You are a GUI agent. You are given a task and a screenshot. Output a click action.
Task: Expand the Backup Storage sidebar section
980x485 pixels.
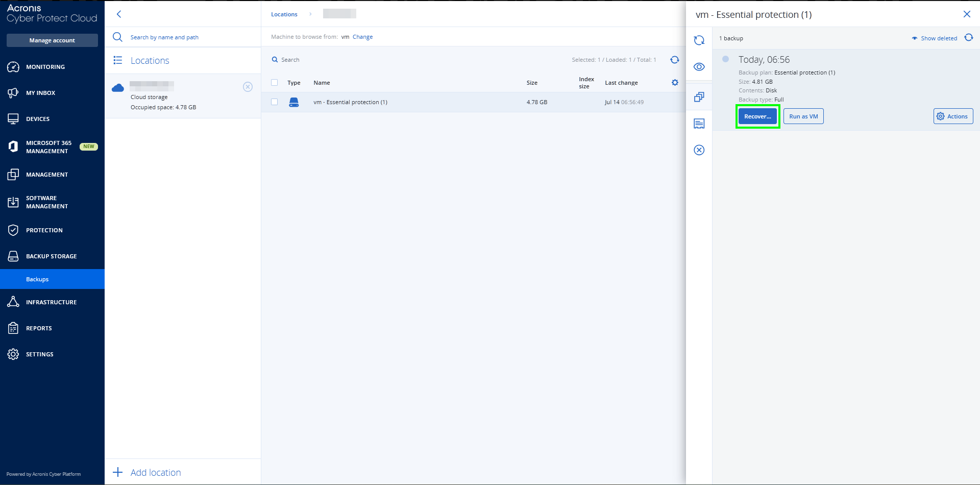(x=51, y=256)
